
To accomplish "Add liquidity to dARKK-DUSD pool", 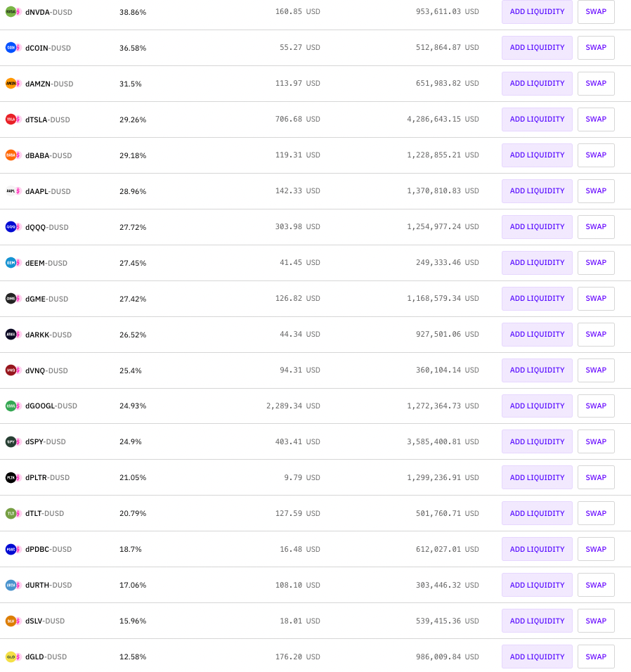I will click(x=537, y=335).
